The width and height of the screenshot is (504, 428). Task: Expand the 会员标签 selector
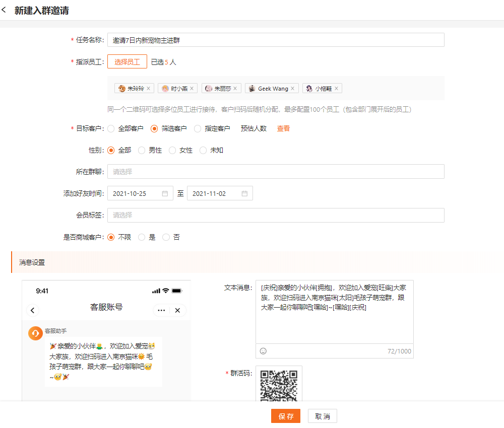pos(275,215)
